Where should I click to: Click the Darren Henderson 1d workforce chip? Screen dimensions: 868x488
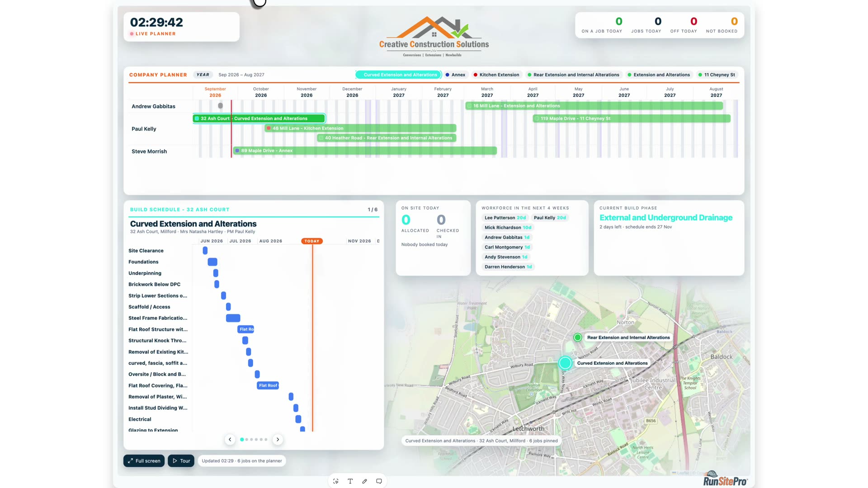pyautogui.click(x=508, y=267)
